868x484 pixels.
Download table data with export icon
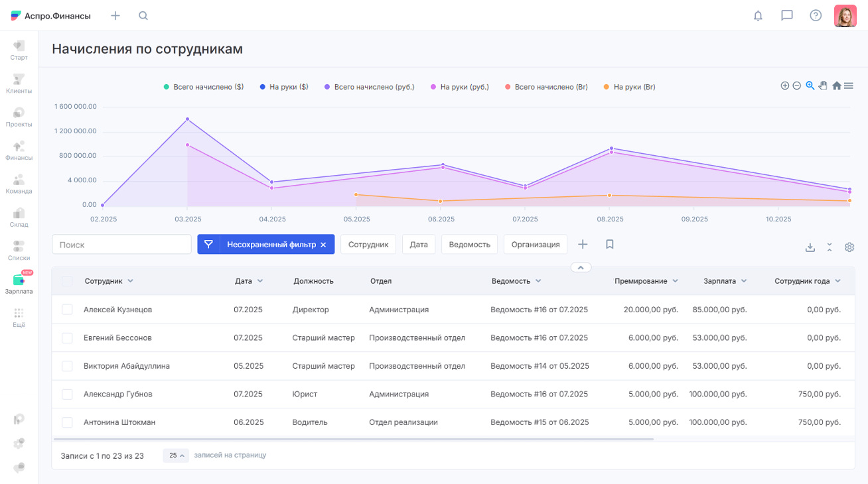coord(810,247)
